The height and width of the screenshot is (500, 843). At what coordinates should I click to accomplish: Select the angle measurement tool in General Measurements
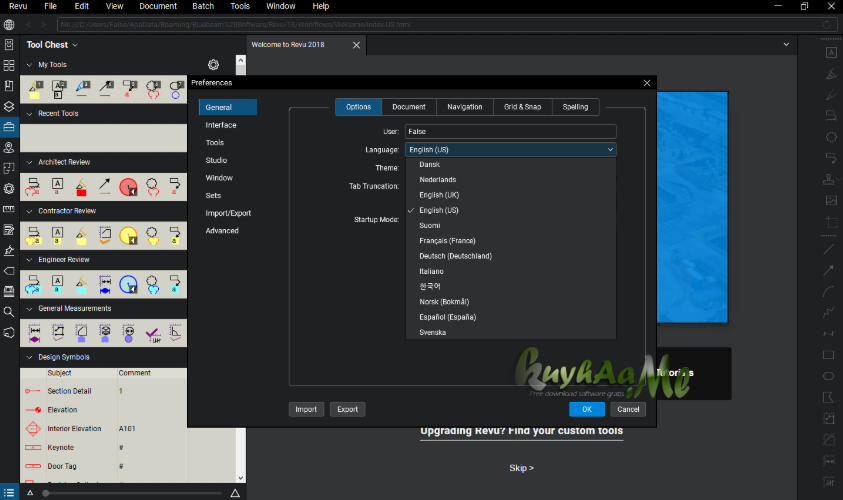point(175,332)
